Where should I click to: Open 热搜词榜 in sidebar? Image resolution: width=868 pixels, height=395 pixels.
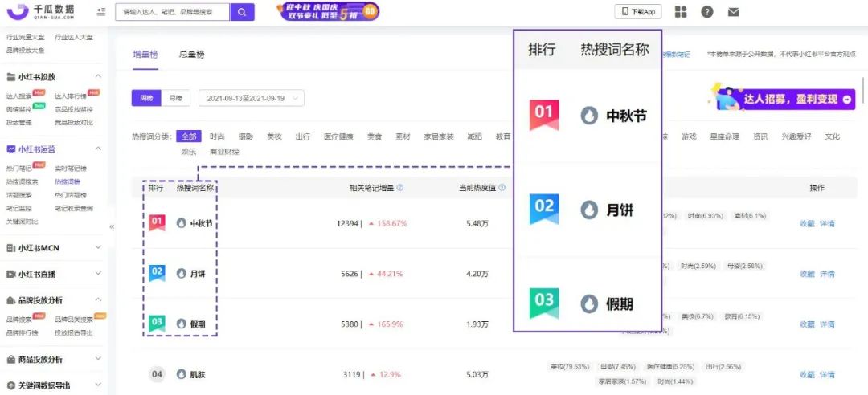point(67,182)
